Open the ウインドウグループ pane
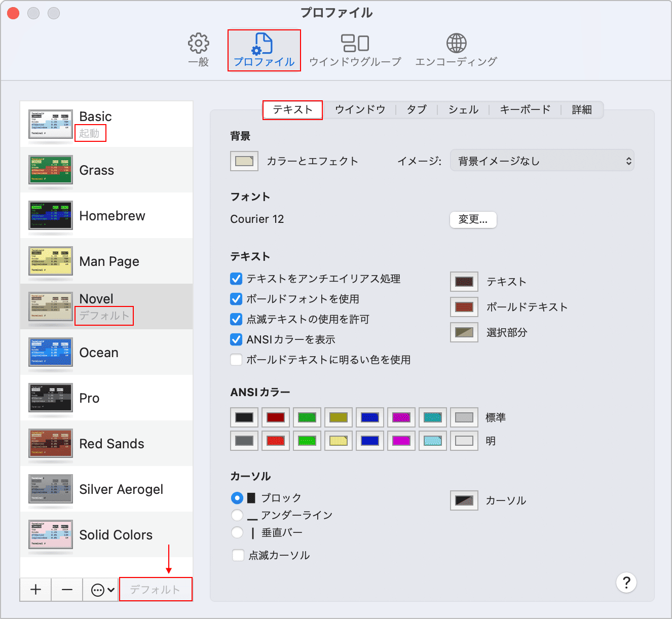672x619 pixels. (355, 50)
